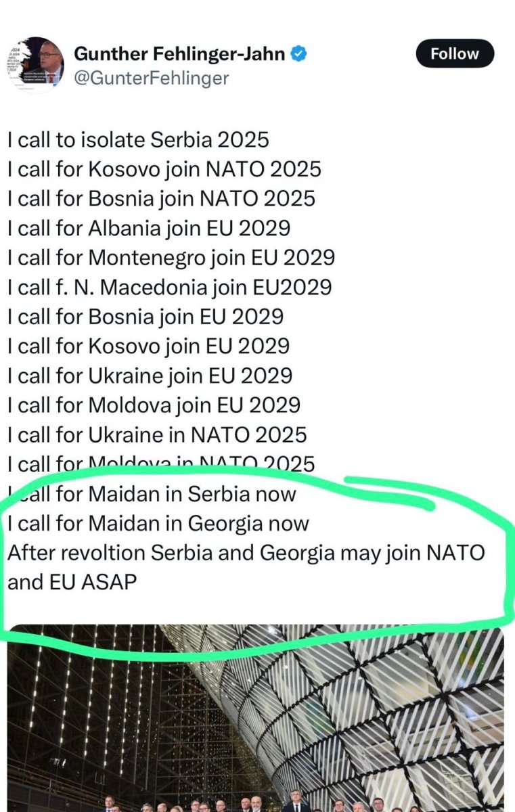Click the line "I call to isolate Serbia 2025"

138,139
